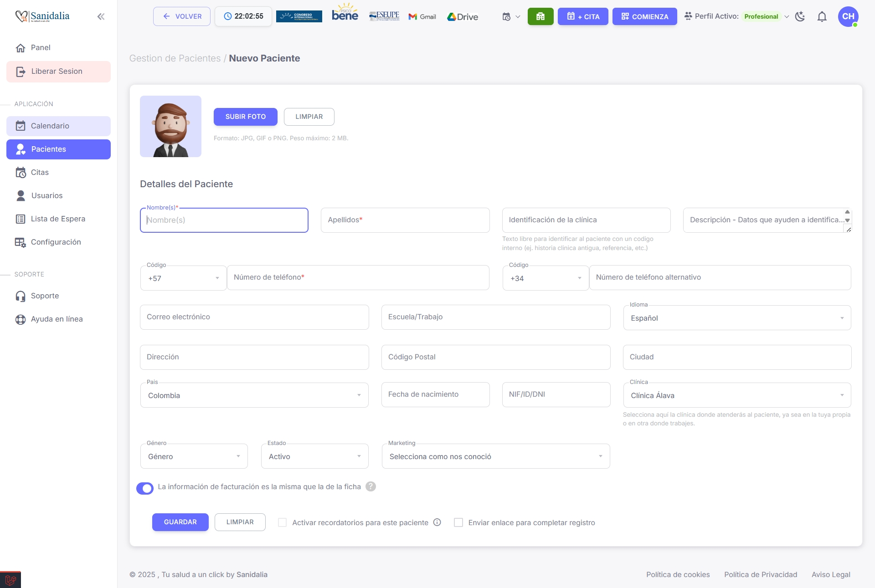The width and height of the screenshot is (875, 588).
Task: Open the Pais dropdown showing Colombia
Action: 254,395
